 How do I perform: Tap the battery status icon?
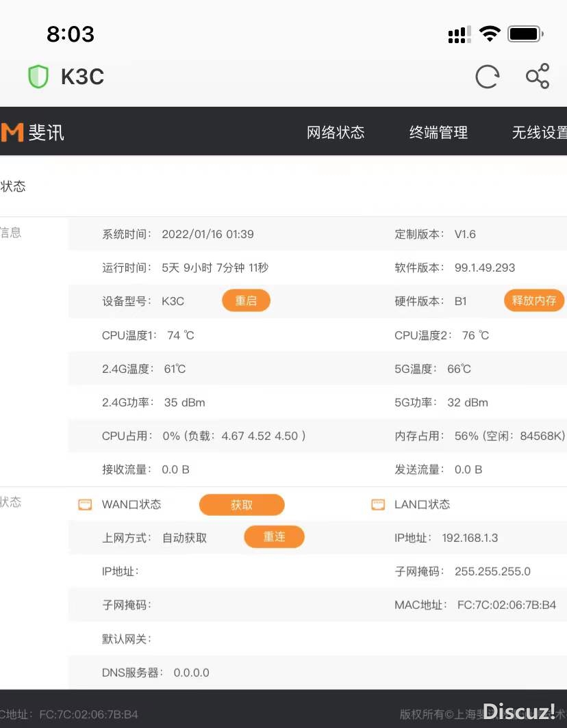click(x=525, y=34)
